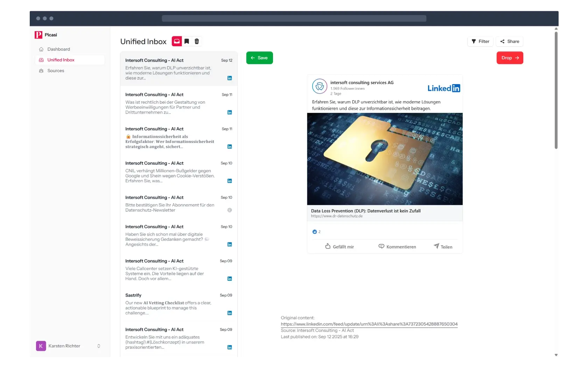Click browser address bar
The image size is (588, 368).
pos(294,19)
